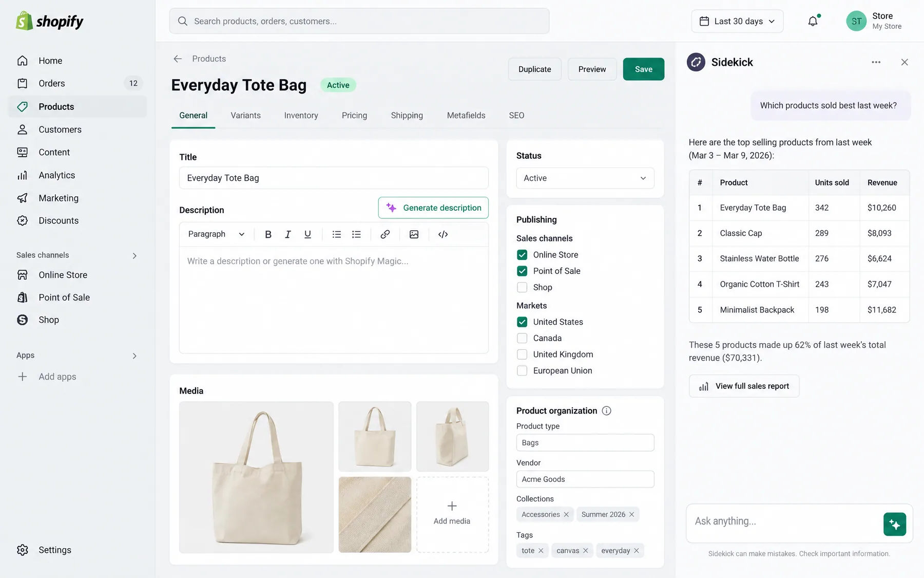This screenshot has width=924, height=578.
Task: Insert a link in description
Action: pos(385,234)
